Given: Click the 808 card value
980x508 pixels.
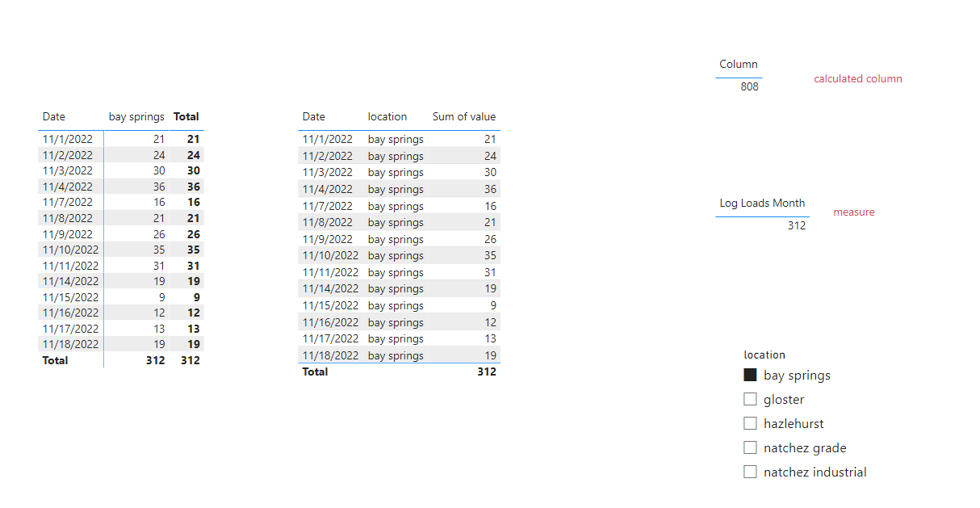Looking at the screenshot, I should click(750, 86).
